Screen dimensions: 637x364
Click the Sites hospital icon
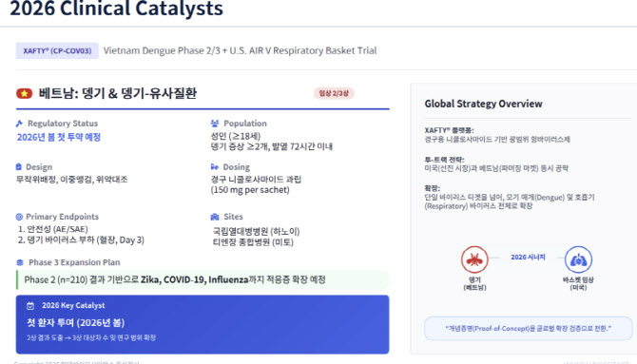pyautogui.click(x=215, y=217)
